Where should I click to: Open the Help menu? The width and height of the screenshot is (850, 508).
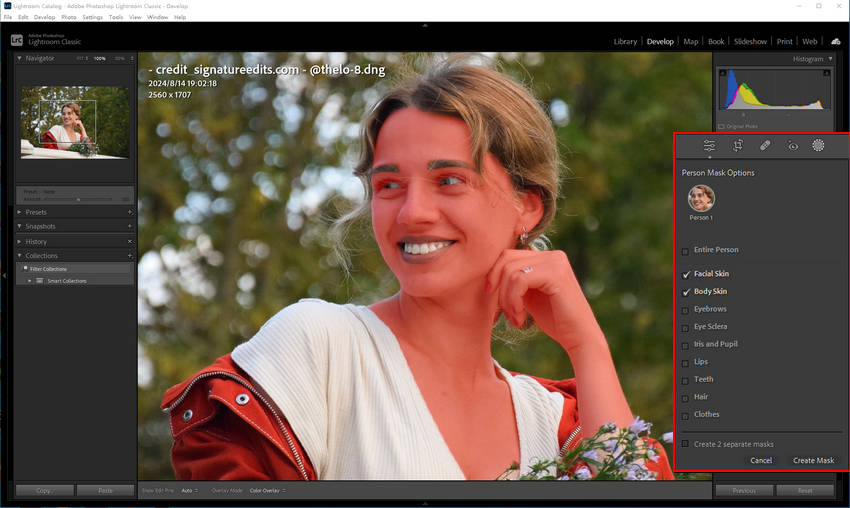tap(180, 17)
